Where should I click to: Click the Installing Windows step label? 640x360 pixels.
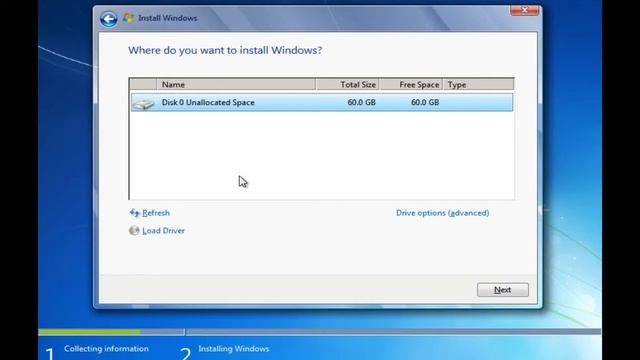[x=233, y=349]
